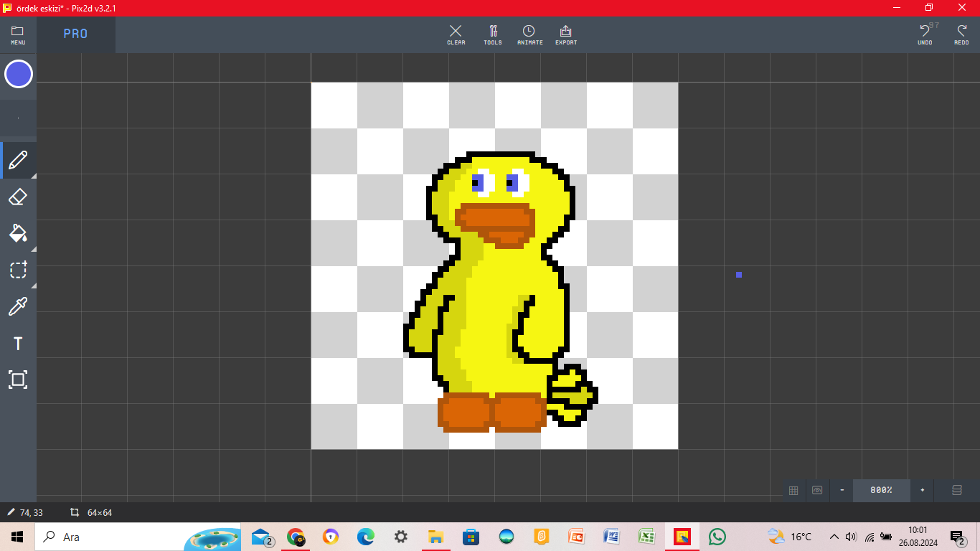Open the main Menu
The height and width of the screenshot is (551, 980).
[x=18, y=34]
